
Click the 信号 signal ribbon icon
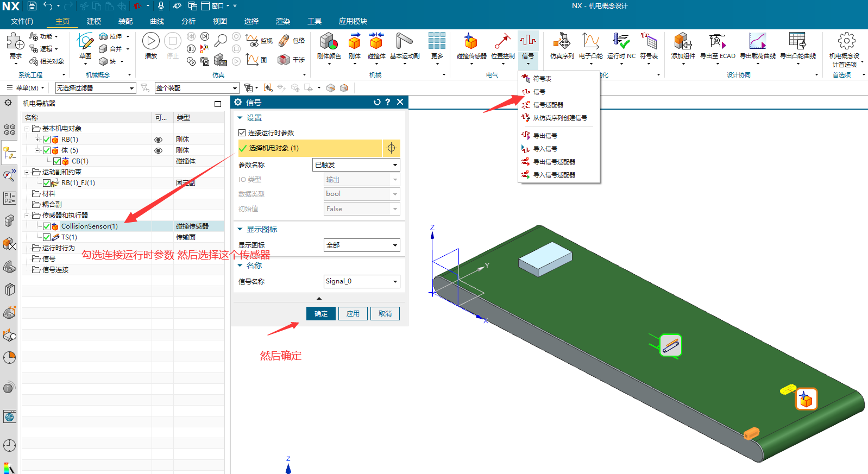pos(528,40)
